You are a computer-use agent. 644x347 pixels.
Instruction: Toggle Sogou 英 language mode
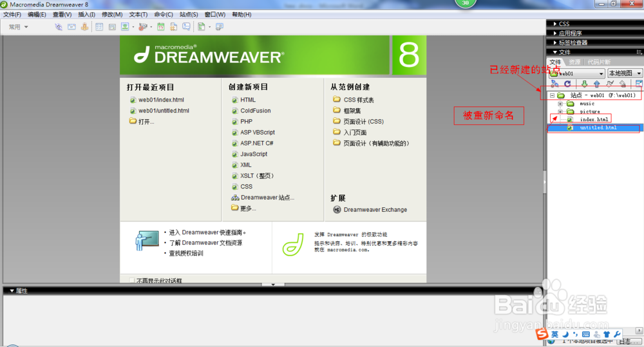pos(555,334)
